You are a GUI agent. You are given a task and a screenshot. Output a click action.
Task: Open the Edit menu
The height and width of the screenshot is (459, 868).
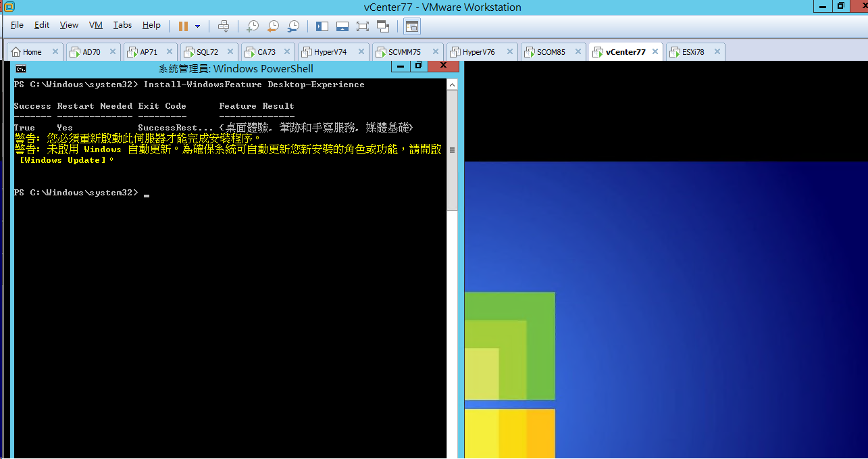pyautogui.click(x=42, y=25)
